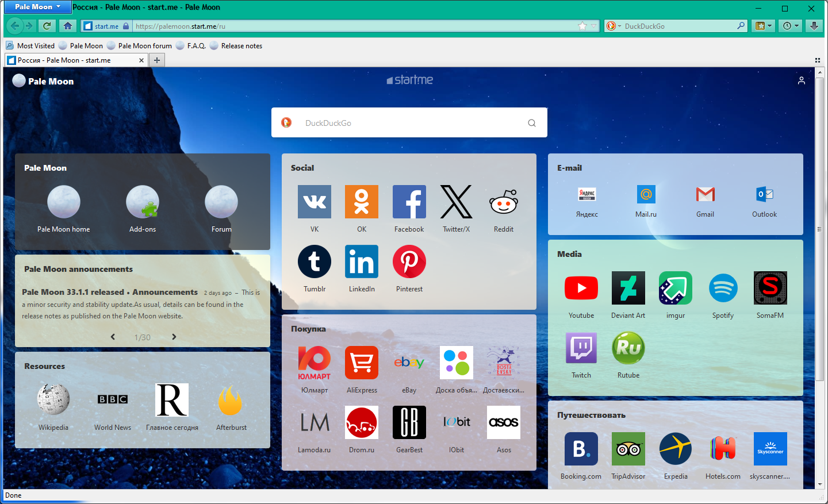Click the page vertical scrollbar
The image size is (828, 504).
820,230
